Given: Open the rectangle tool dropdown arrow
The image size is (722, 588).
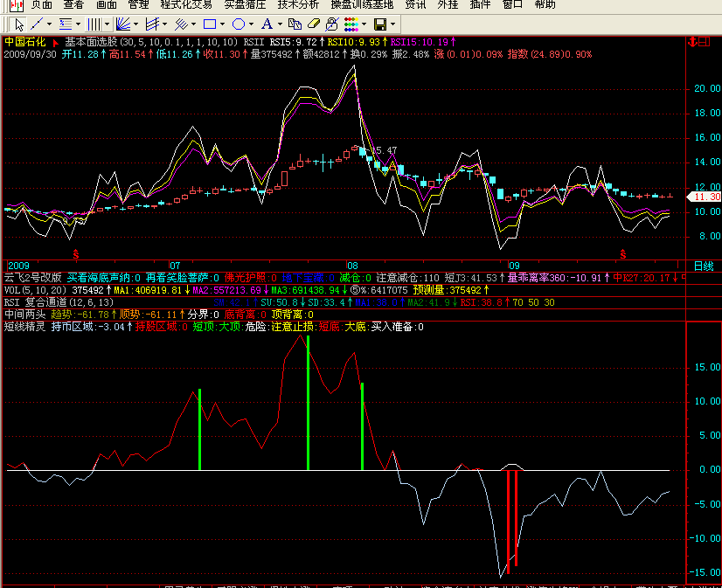Looking at the screenshot, I should [x=222, y=24].
